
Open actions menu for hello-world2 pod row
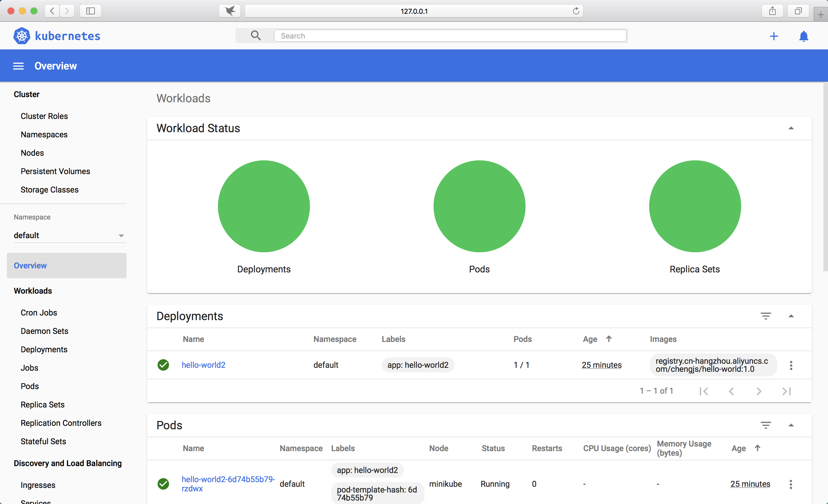click(x=791, y=484)
